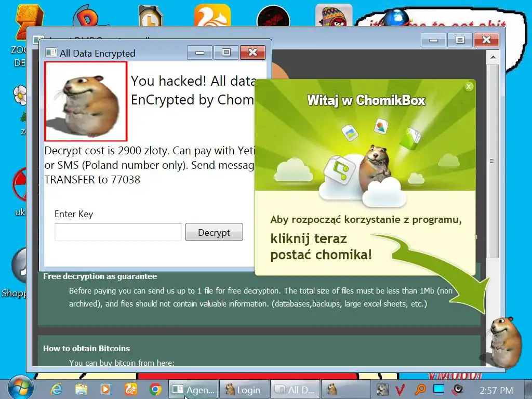Click the ChomikBox hamster character at screen corner
This screenshot has height=399, width=532.
[x=504, y=343]
